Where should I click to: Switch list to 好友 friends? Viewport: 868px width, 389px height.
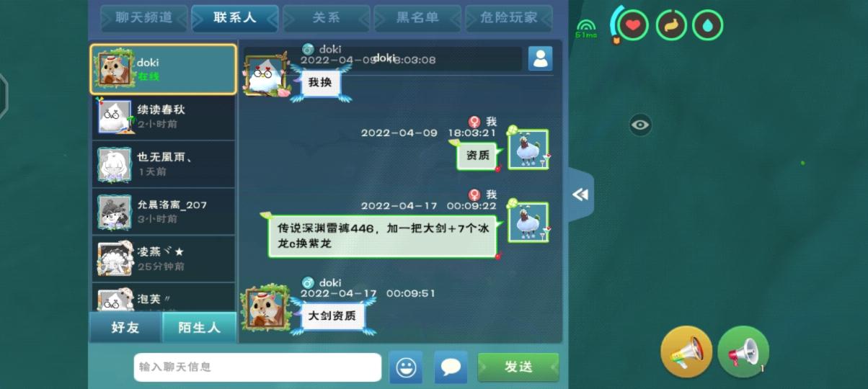pyautogui.click(x=125, y=328)
